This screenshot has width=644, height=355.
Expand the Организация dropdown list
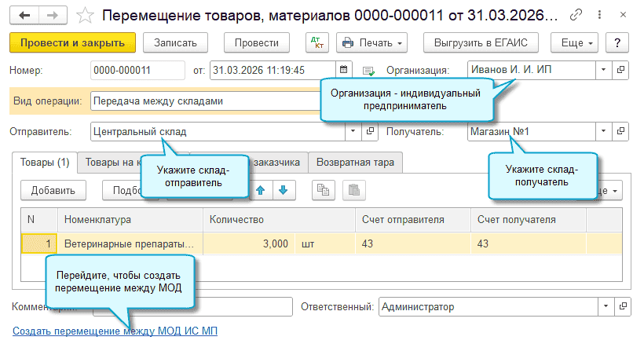(x=603, y=70)
